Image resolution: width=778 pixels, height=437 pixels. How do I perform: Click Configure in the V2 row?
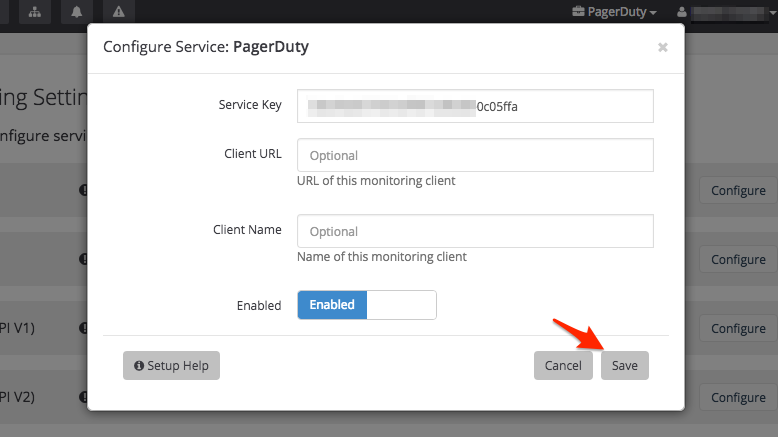738,397
